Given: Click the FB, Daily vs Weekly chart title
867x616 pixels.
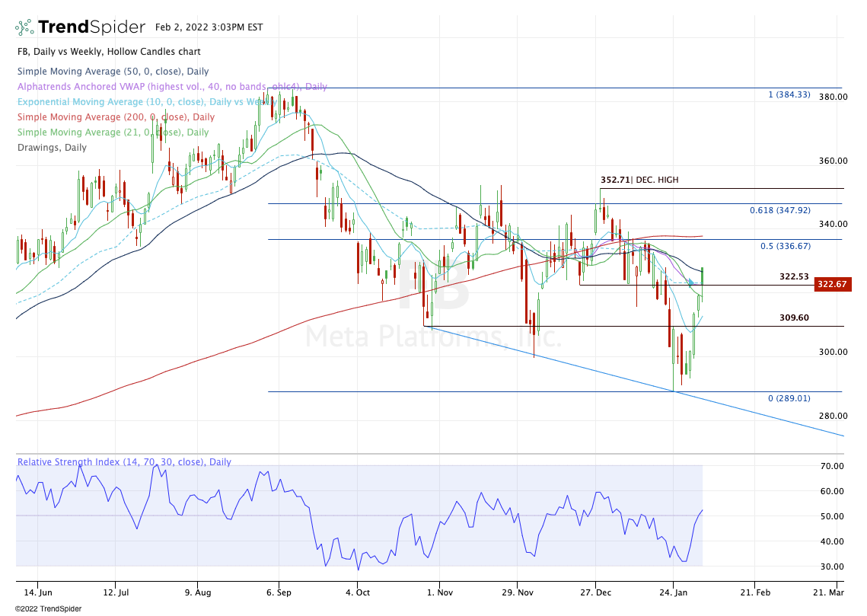Looking at the screenshot, I should (109, 52).
